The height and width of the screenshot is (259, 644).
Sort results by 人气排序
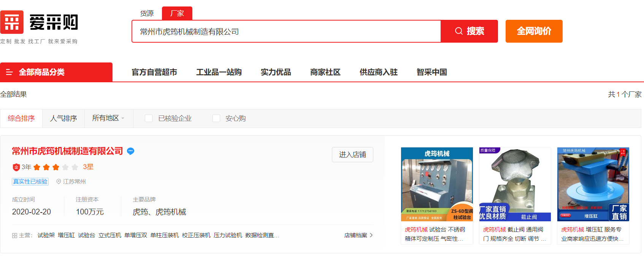(x=63, y=118)
